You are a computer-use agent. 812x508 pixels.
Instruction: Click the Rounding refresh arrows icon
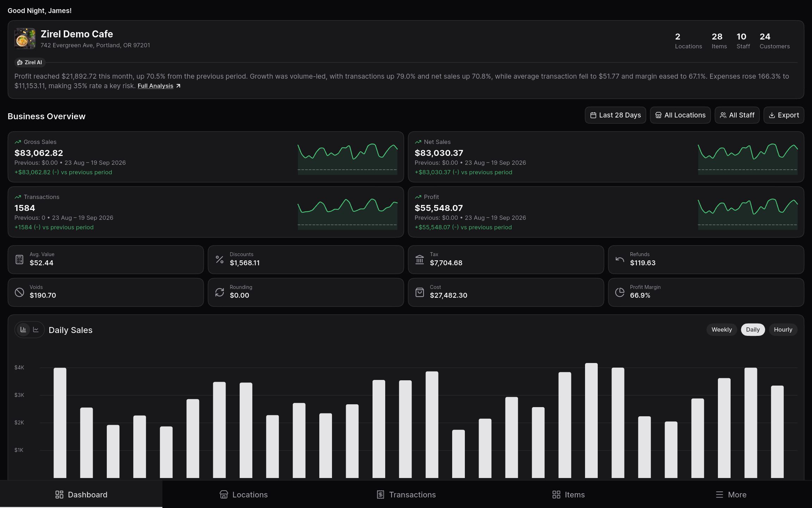coord(220,292)
